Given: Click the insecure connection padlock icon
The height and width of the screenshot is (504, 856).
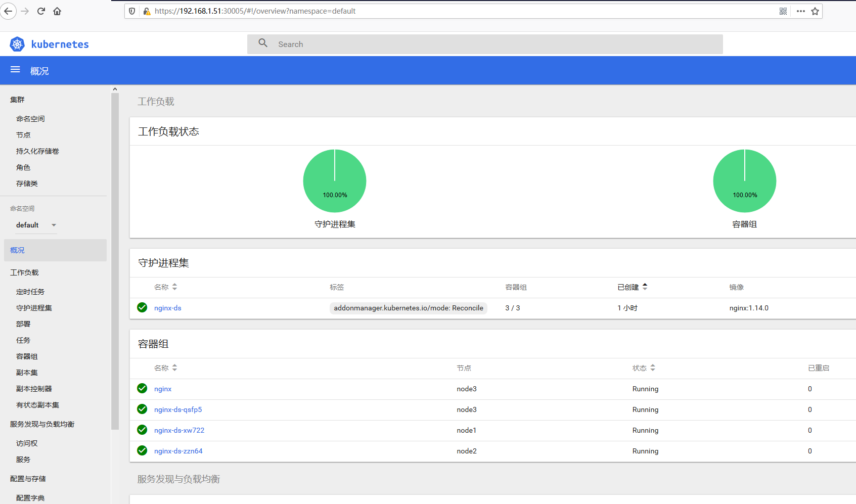Looking at the screenshot, I should 147,11.
